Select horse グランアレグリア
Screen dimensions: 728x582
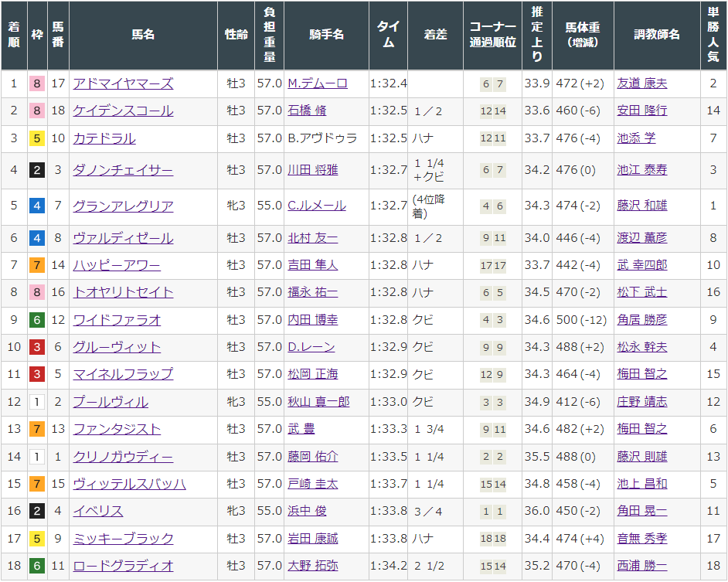(x=123, y=206)
